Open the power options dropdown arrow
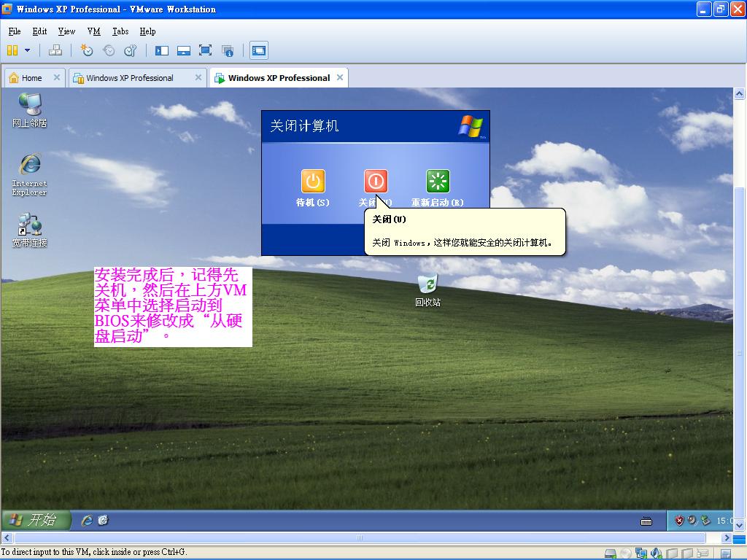 (27, 50)
